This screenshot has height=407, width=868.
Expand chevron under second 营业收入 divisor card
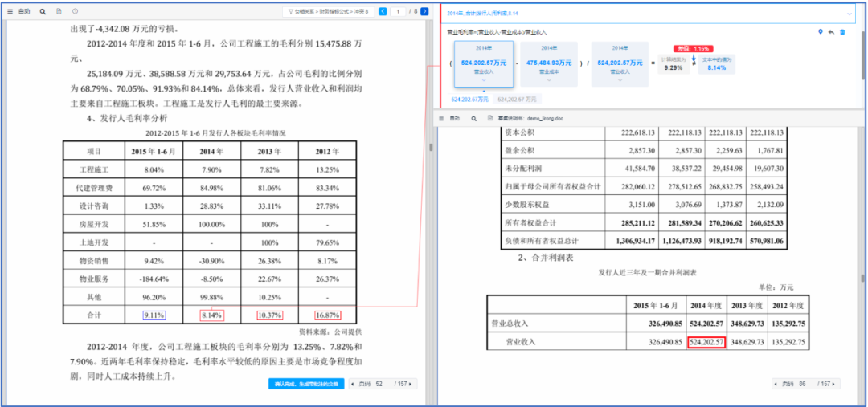click(x=620, y=80)
